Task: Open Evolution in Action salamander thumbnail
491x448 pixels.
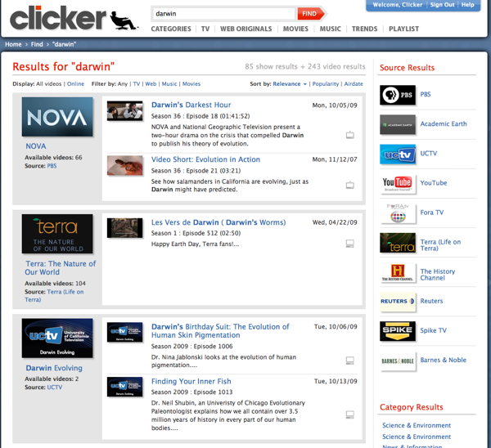Action: coord(124,165)
